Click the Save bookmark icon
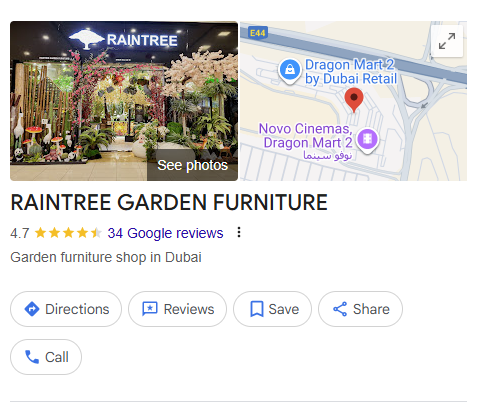Image resolution: width=477 pixels, height=403 pixels. 257,309
